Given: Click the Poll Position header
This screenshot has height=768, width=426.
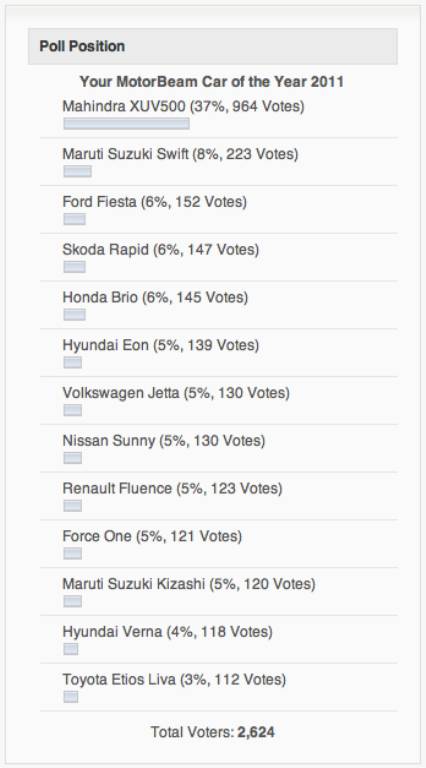Looking at the screenshot, I should (x=213, y=47).
